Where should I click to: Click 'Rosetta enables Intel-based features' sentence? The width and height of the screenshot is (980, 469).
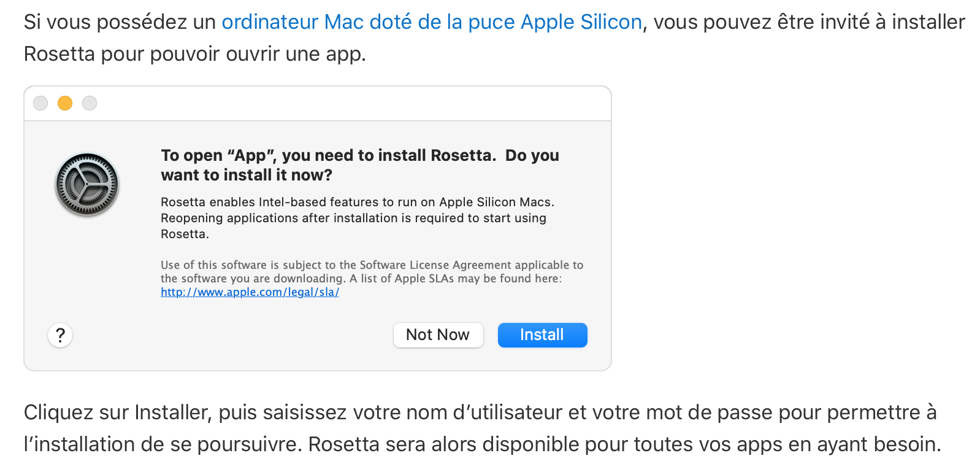pos(357,202)
